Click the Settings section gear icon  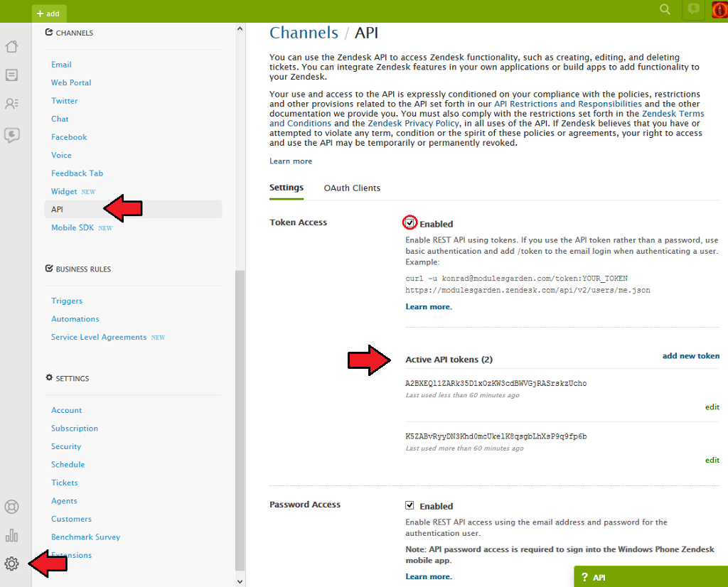(49, 378)
